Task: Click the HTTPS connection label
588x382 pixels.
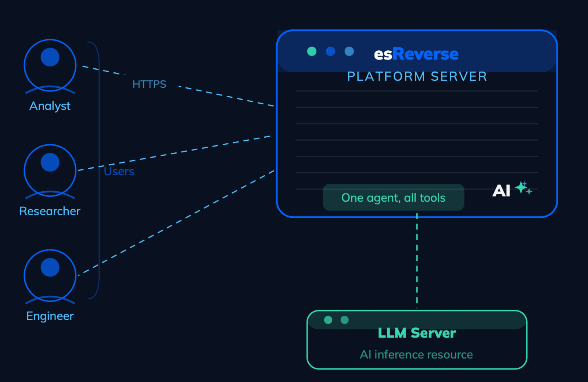Action: pyautogui.click(x=149, y=84)
